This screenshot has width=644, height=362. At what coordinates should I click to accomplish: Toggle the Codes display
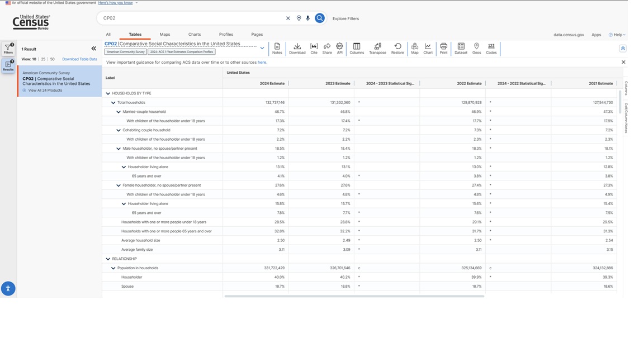tap(491, 49)
